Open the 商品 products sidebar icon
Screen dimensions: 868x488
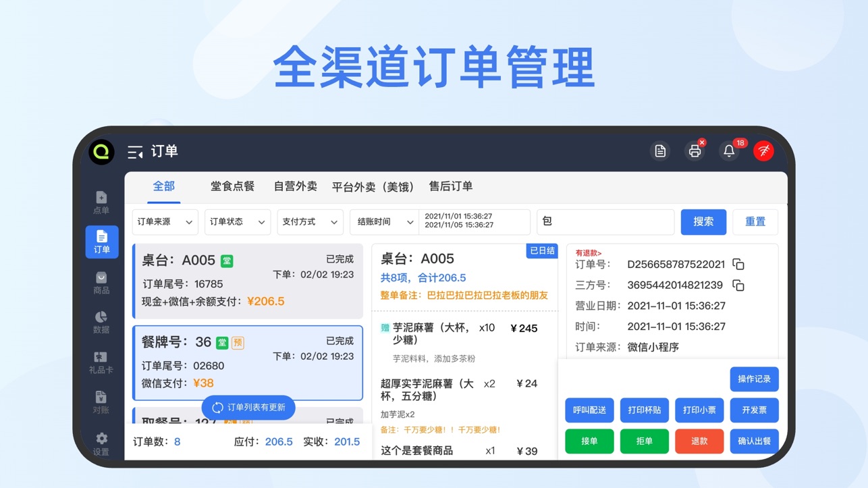101,282
